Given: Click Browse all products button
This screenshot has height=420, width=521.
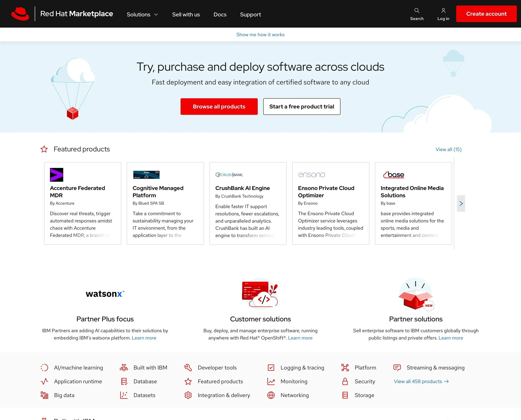Looking at the screenshot, I should tap(219, 106).
